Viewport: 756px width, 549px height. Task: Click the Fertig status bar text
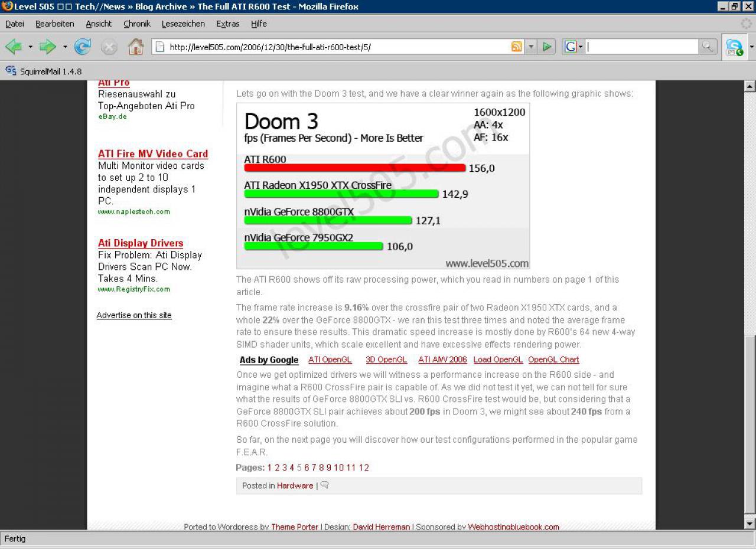pyautogui.click(x=15, y=538)
